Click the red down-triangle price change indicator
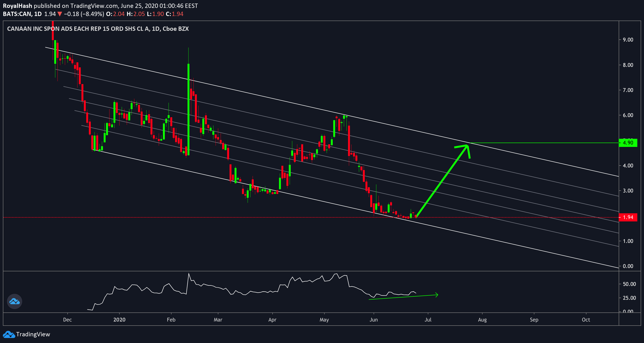This screenshot has width=644, height=343. pos(60,14)
